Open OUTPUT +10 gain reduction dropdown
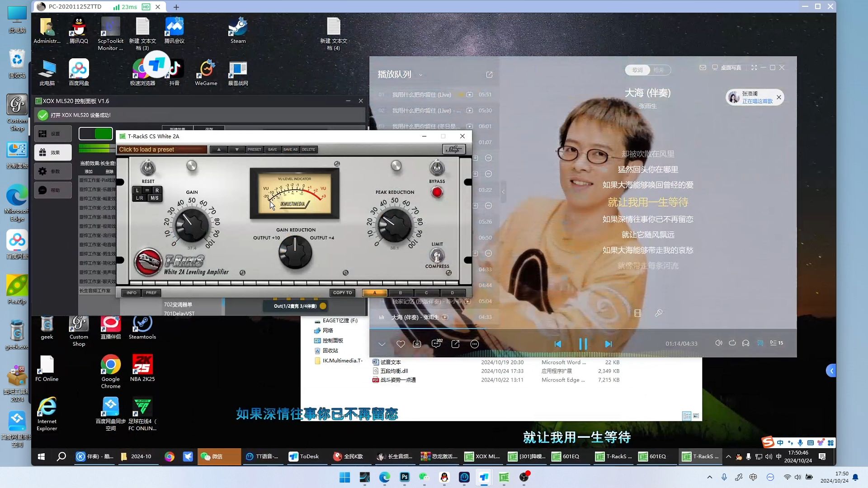 click(x=265, y=238)
